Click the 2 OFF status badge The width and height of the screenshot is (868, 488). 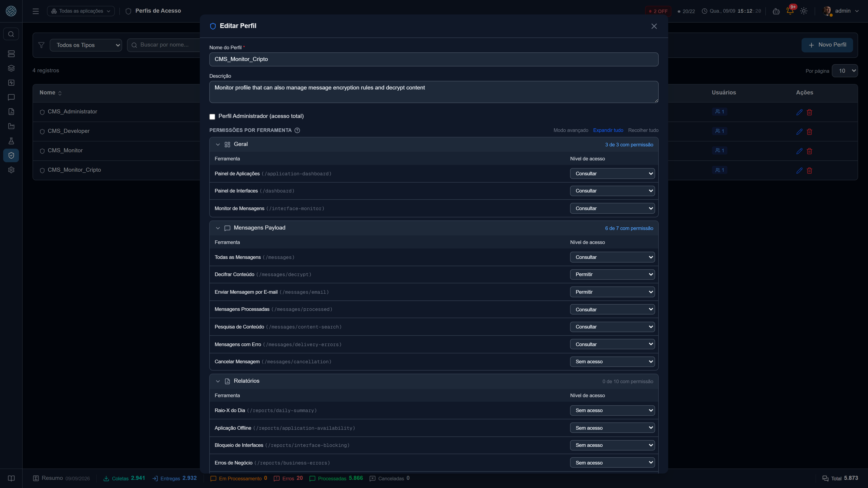658,11
